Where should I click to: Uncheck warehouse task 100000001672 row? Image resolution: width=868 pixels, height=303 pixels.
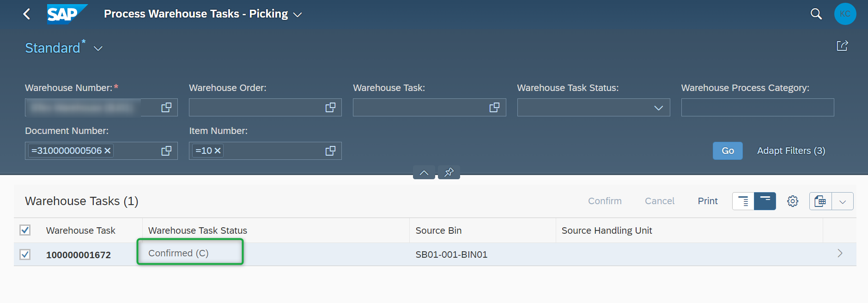(25, 255)
